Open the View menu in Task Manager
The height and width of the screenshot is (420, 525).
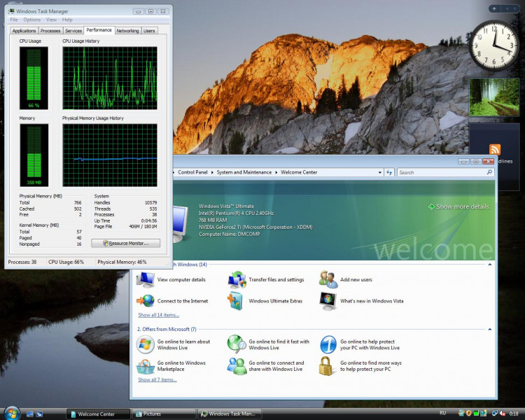[51, 20]
